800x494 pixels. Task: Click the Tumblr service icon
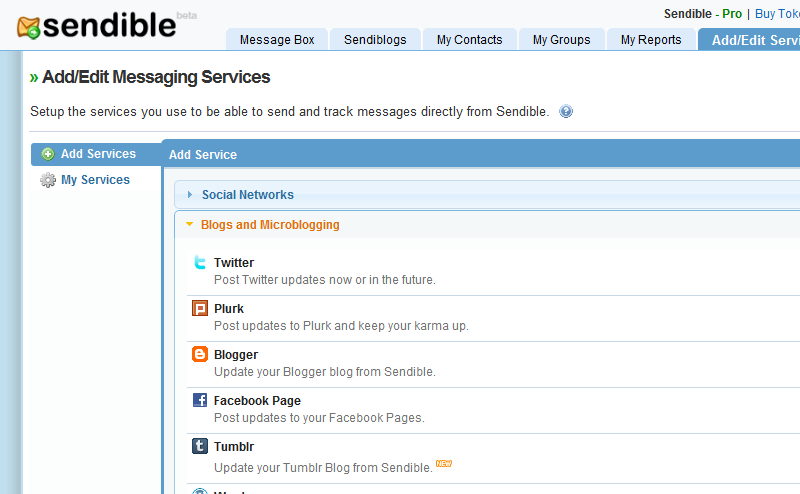pos(200,446)
